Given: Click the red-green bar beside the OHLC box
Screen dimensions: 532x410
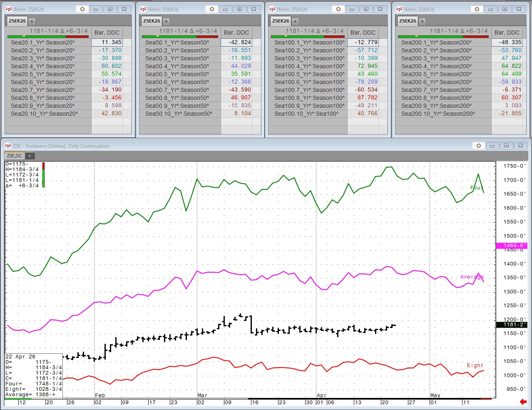Looking at the screenshot, I should pos(43,175).
